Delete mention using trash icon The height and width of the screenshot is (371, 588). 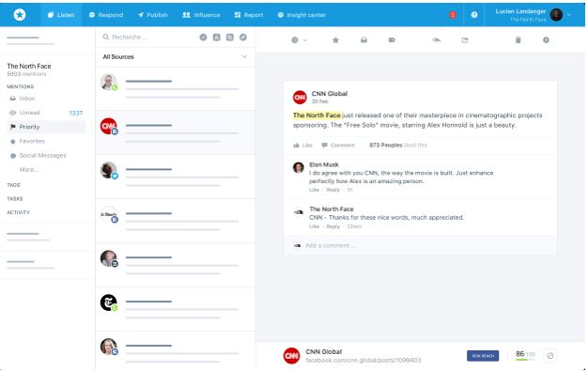[x=518, y=40]
